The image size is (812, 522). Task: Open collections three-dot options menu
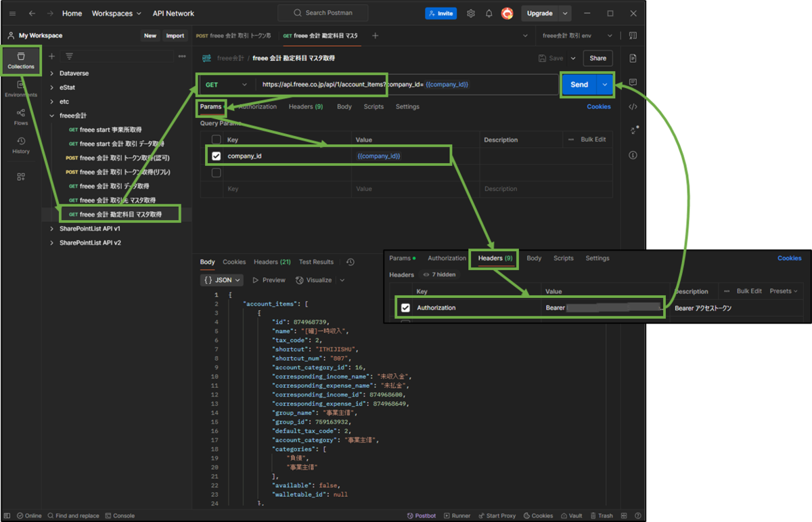tap(182, 56)
